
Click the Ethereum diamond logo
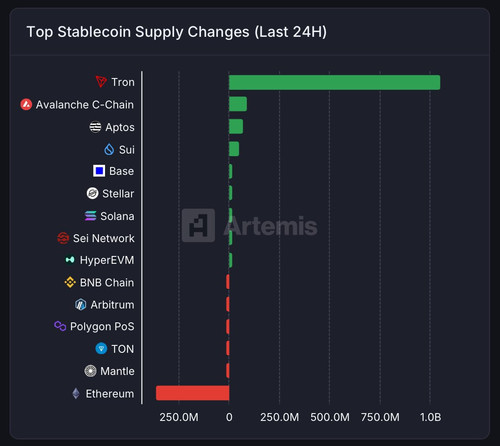pyautogui.click(x=76, y=393)
